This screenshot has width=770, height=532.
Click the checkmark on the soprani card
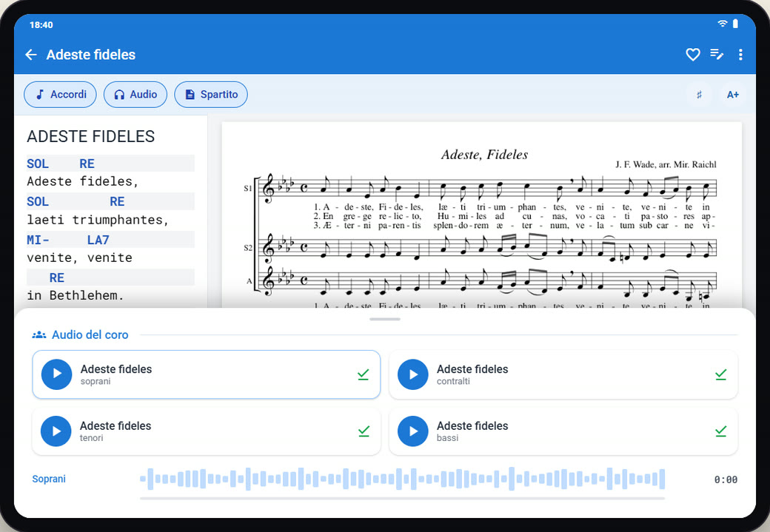click(364, 374)
